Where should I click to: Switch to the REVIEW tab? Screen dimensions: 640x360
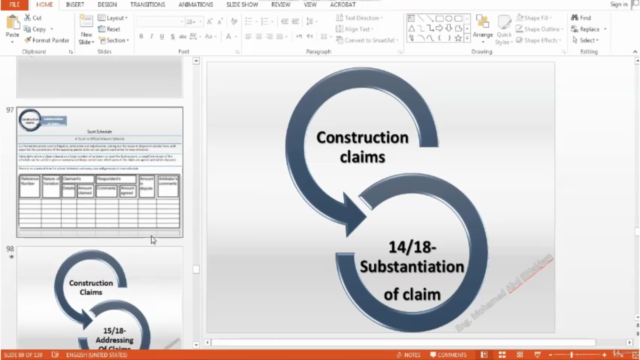tap(281, 4)
